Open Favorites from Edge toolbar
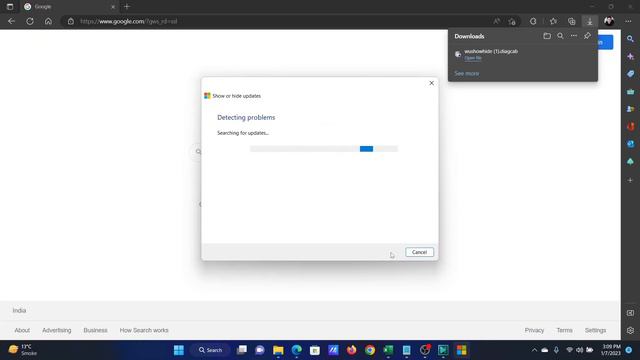This screenshot has width=640, height=360. 553,21
